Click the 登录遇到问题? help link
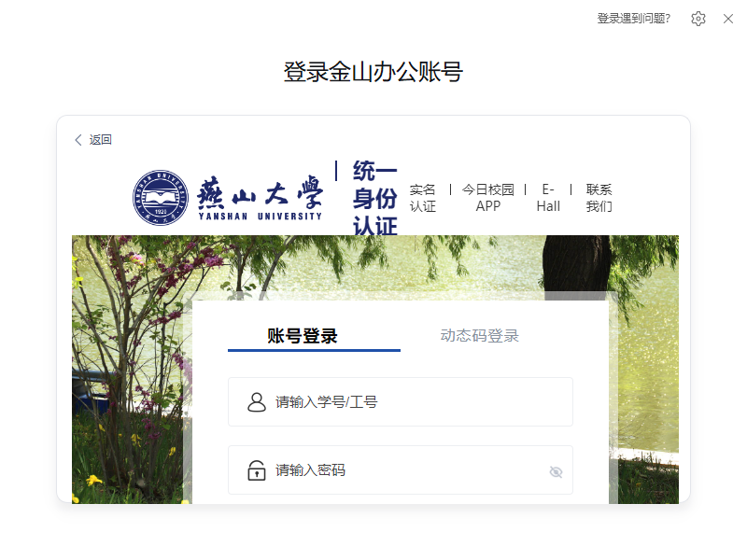Screen dimensions: 747x560 point(634,19)
